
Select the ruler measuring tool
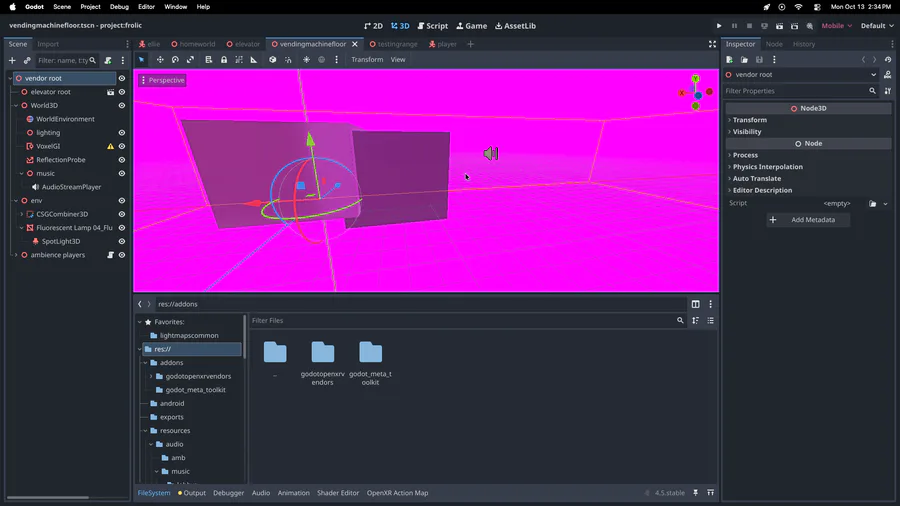pos(254,60)
